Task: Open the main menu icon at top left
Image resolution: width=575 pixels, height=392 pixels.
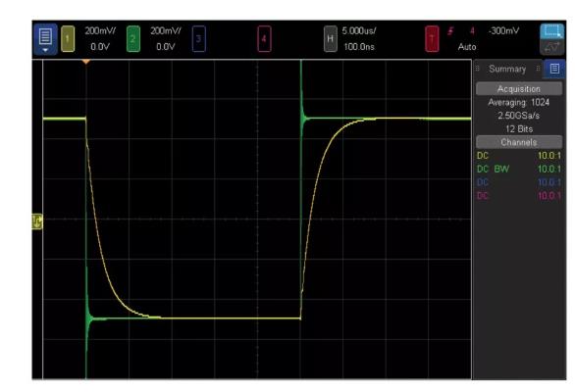Action: [45, 39]
